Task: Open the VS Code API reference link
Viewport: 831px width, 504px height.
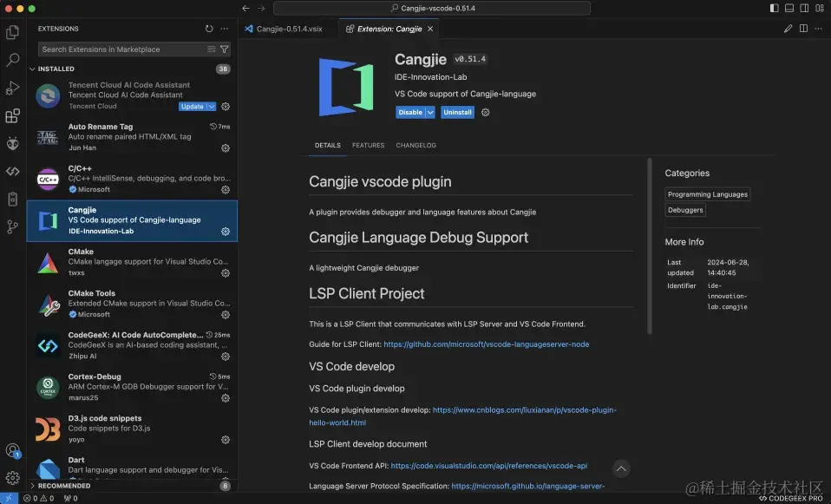Action: pyautogui.click(x=488, y=466)
